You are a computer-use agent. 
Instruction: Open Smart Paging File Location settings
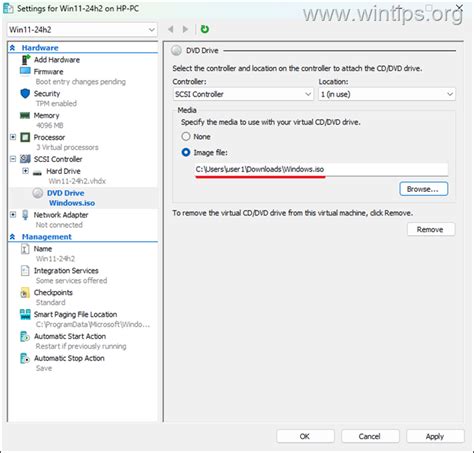[75, 314]
